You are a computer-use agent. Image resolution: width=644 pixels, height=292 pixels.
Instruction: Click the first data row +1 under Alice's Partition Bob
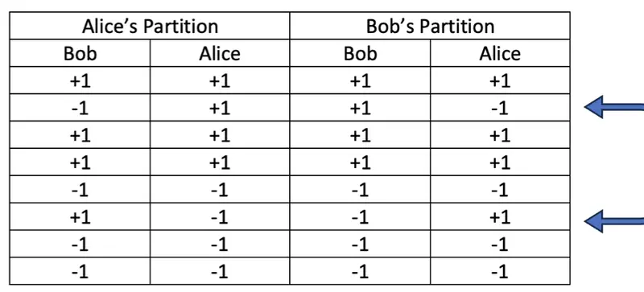(80, 80)
